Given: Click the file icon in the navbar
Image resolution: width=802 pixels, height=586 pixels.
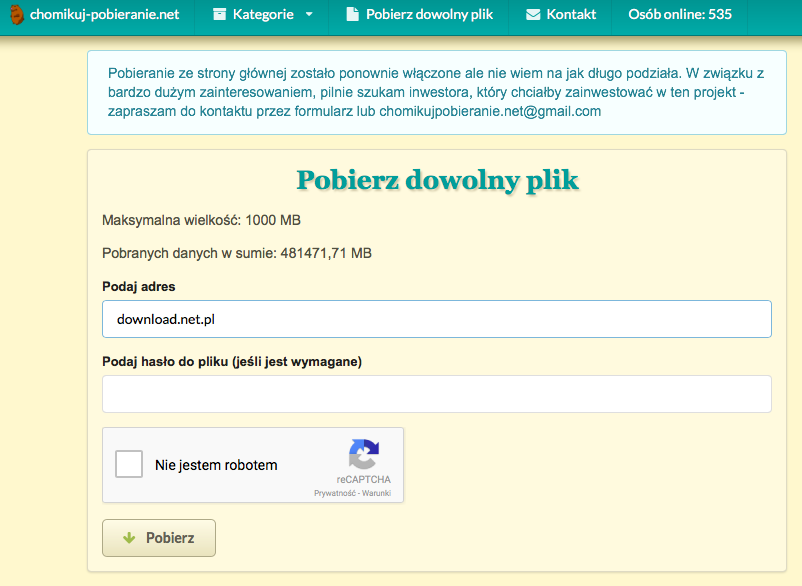Looking at the screenshot, I should 352,15.
